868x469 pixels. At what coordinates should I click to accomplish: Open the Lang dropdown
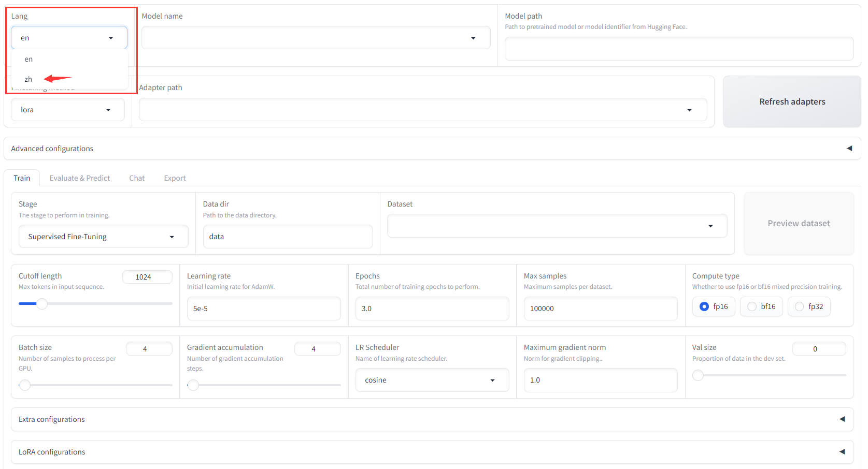[x=69, y=38]
